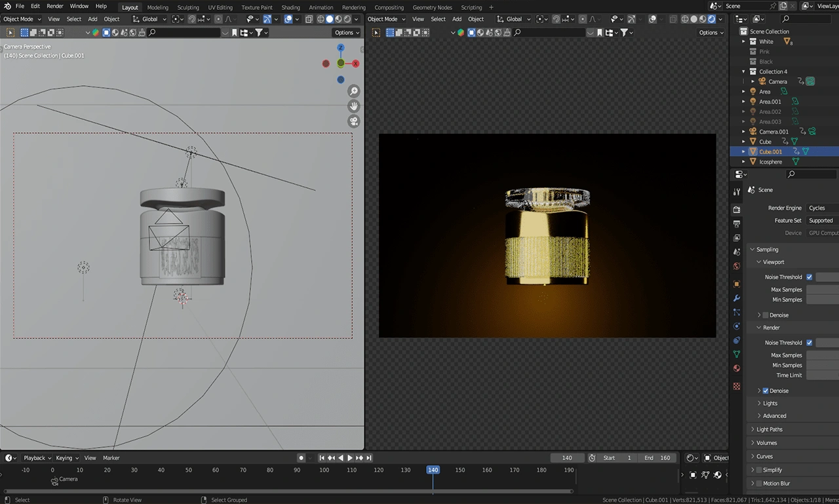Screen dimensions: 839x504
Task: Enable the Simplify checkbox
Action: pyautogui.click(x=759, y=470)
